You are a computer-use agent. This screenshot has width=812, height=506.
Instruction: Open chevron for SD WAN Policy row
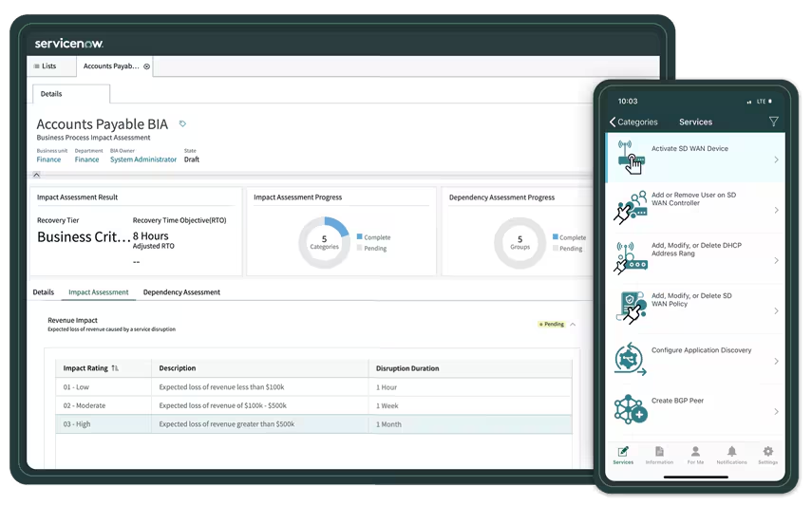pyautogui.click(x=776, y=310)
